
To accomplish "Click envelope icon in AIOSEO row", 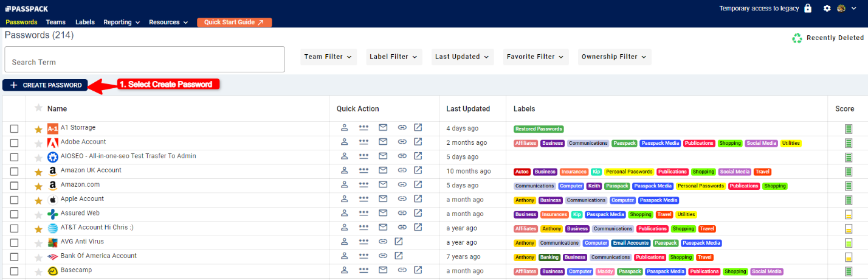I will coord(383,156).
